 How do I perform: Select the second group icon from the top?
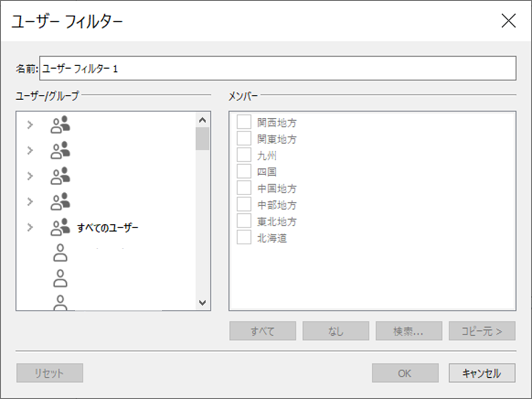coord(60,150)
